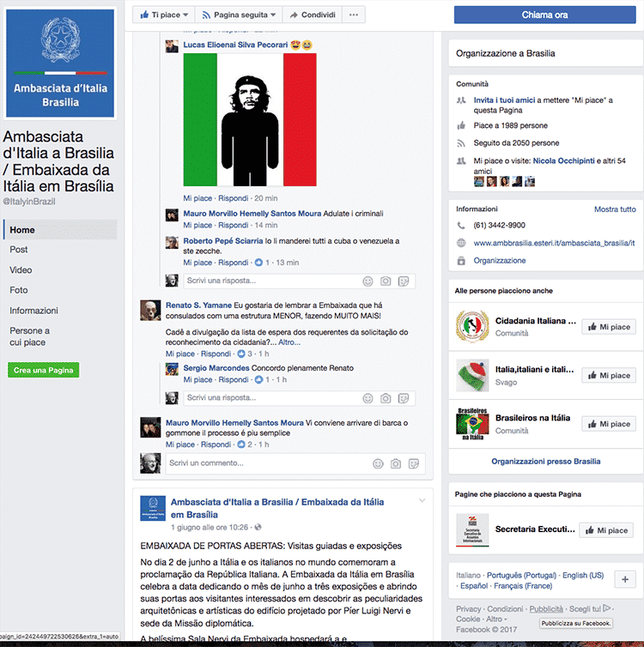The width and height of the screenshot is (644, 647).
Task: Open sticker picker in first reply box
Action: [404, 281]
